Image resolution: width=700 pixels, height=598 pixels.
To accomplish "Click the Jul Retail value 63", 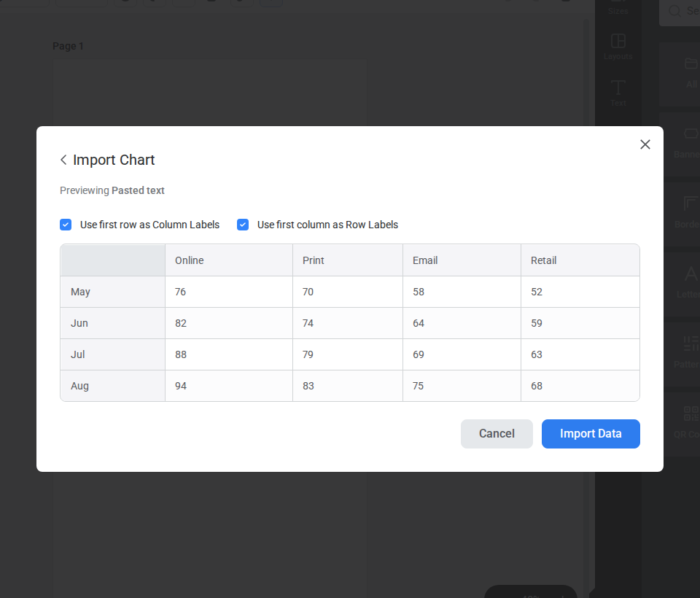I will (x=580, y=354).
